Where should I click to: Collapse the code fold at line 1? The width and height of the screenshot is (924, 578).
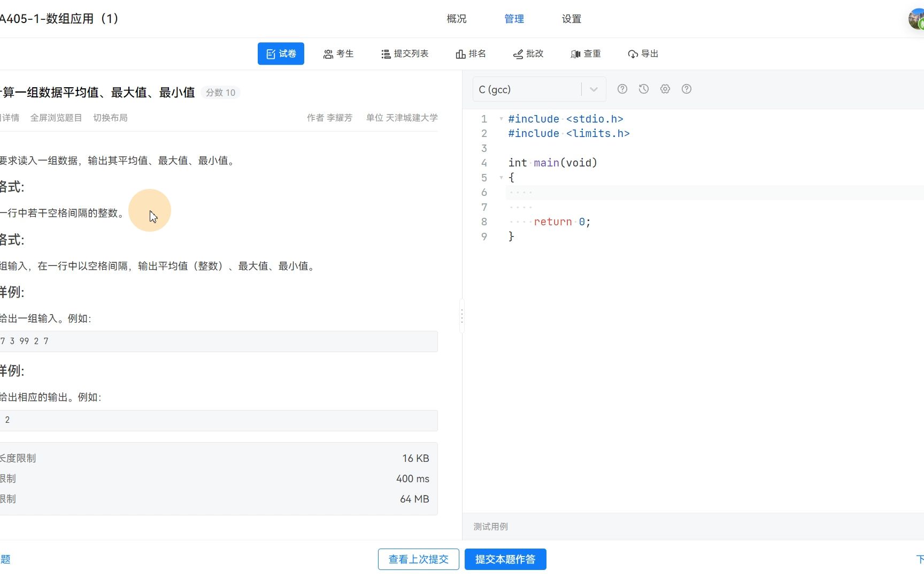501,119
